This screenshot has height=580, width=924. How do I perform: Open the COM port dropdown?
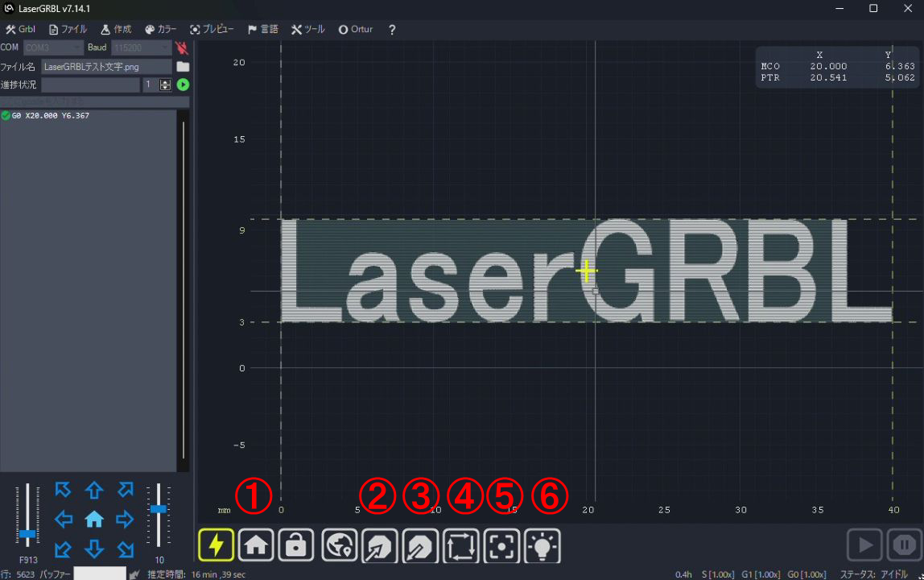[x=53, y=48]
